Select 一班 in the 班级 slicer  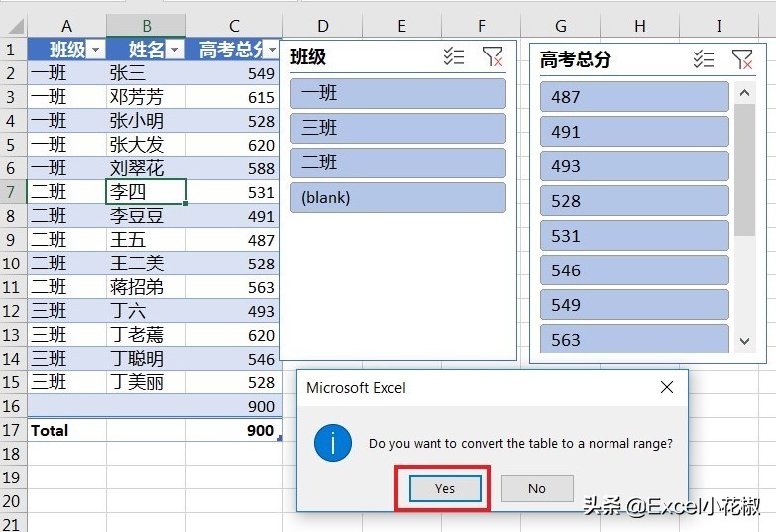397,93
